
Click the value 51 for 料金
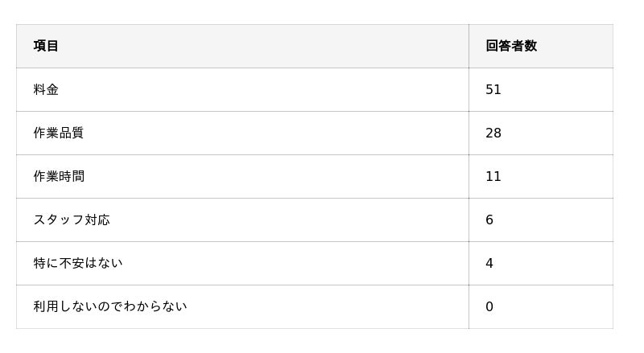click(493, 89)
